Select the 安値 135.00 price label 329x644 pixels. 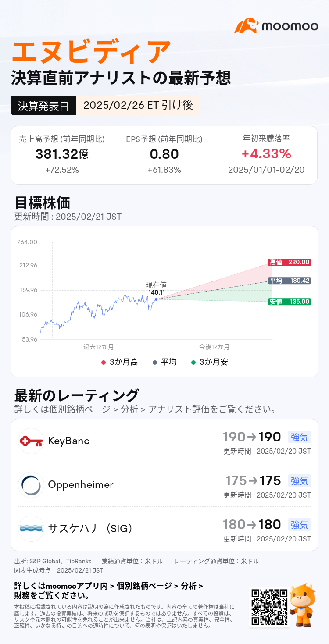tap(289, 302)
